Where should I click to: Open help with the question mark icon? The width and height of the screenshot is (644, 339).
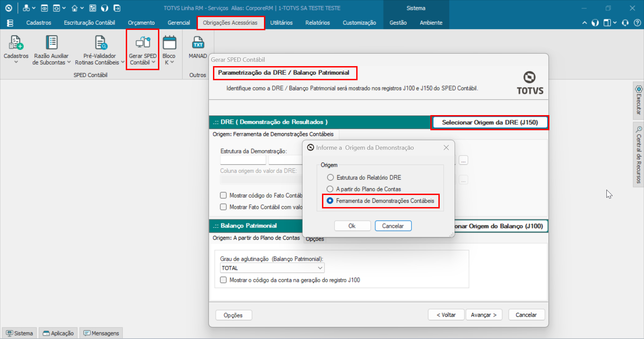click(637, 23)
